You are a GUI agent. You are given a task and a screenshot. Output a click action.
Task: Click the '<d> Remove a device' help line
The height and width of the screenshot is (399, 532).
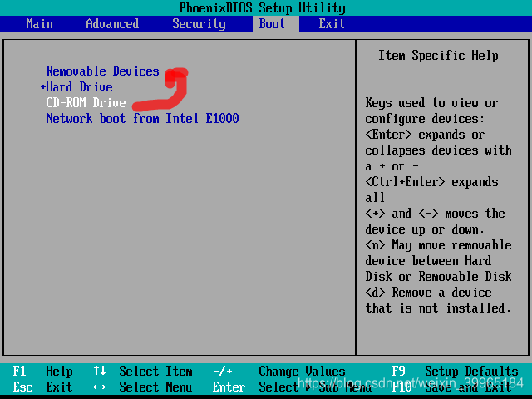(x=428, y=293)
